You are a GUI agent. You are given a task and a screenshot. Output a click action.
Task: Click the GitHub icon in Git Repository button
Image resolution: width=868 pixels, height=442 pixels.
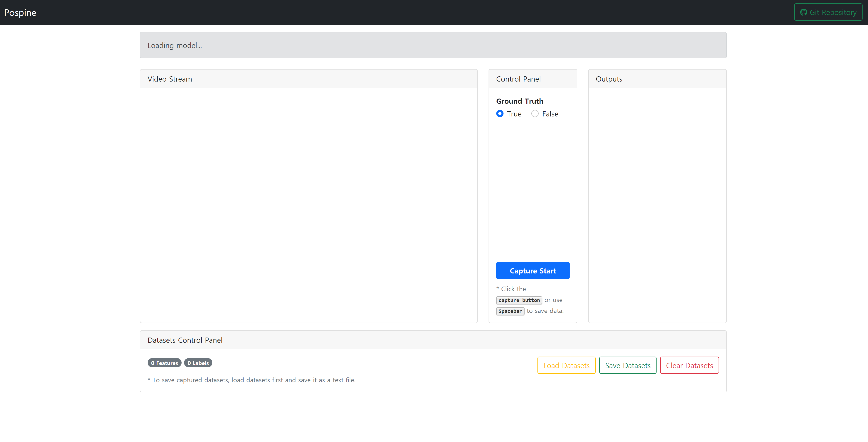coord(803,12)
